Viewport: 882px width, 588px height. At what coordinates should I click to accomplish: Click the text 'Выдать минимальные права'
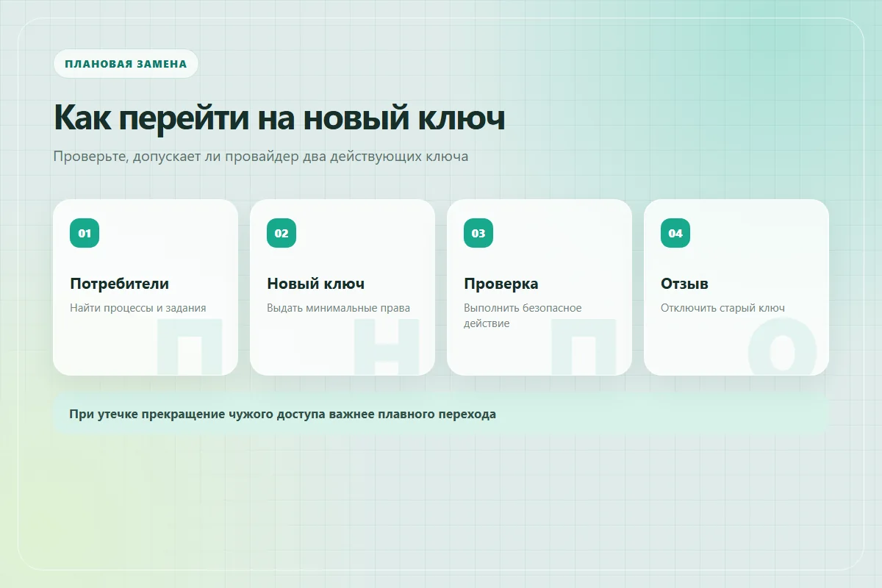[x=338, y=308]
